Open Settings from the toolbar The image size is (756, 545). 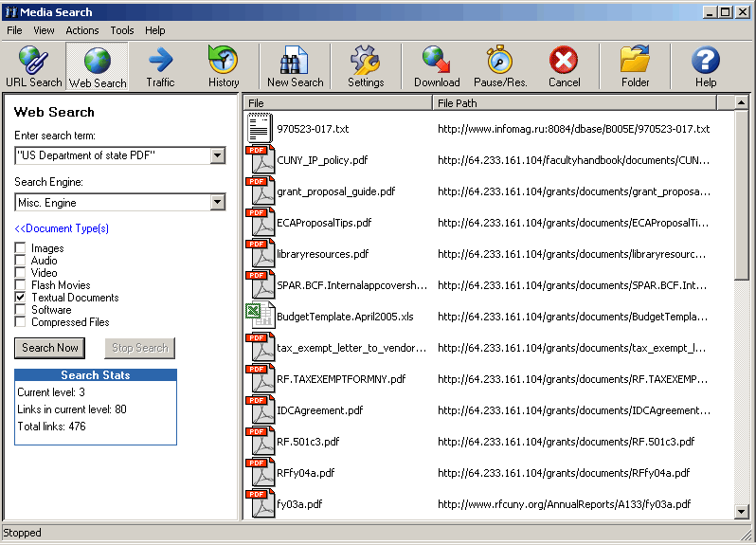tap(366, 66)
